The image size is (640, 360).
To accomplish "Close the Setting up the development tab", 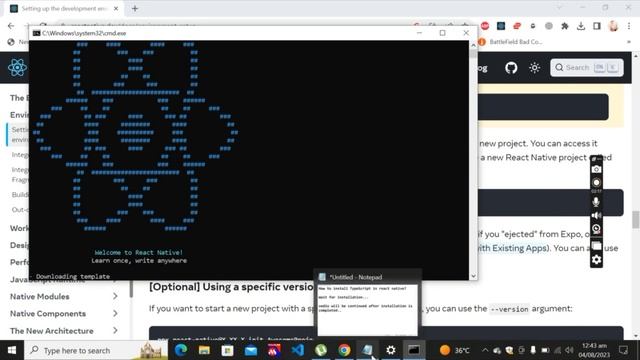I will [116, 8].
